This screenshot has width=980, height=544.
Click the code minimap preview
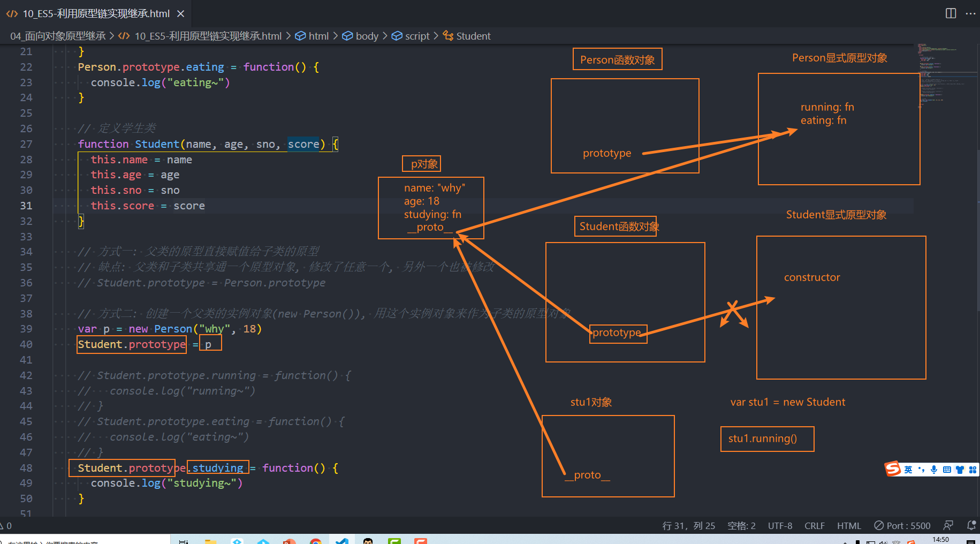click(945, 75)
